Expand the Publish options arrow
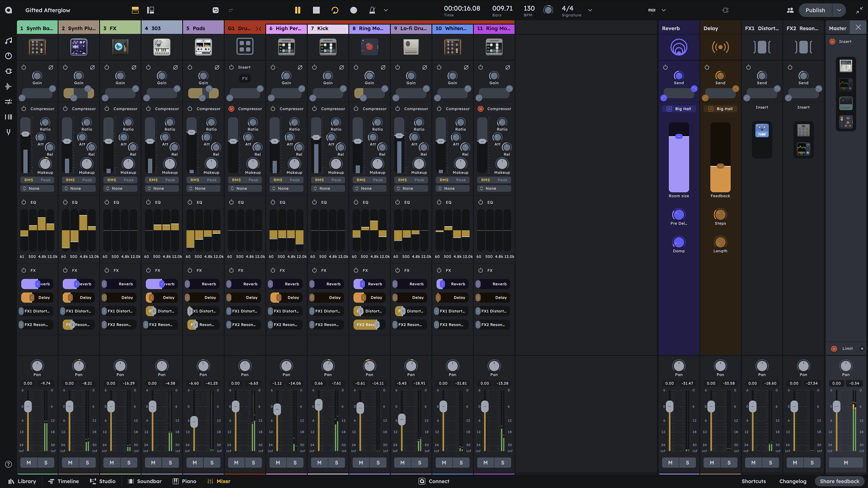This screenshot has width=868, height=488. (839, 10)
